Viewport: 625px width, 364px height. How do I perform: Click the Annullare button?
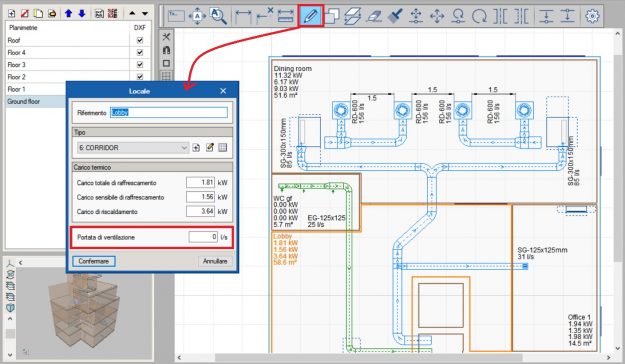(215, 261)
